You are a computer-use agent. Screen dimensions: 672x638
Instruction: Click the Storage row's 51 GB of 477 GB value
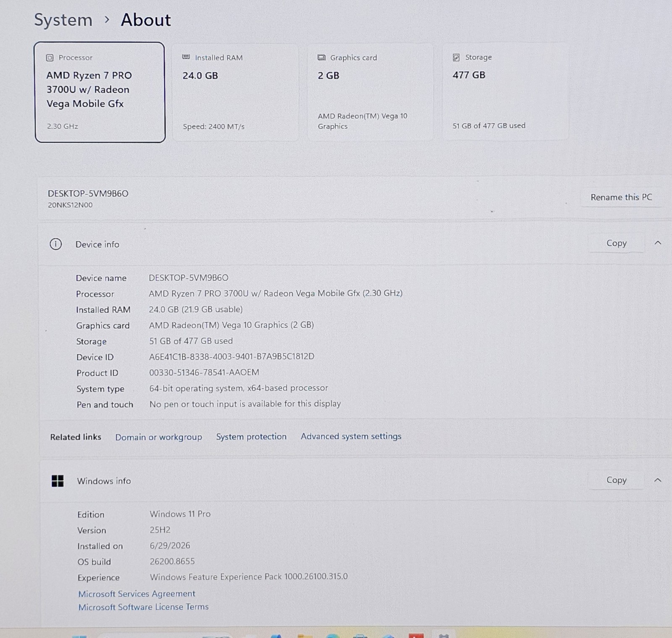(x=191, y=341)
